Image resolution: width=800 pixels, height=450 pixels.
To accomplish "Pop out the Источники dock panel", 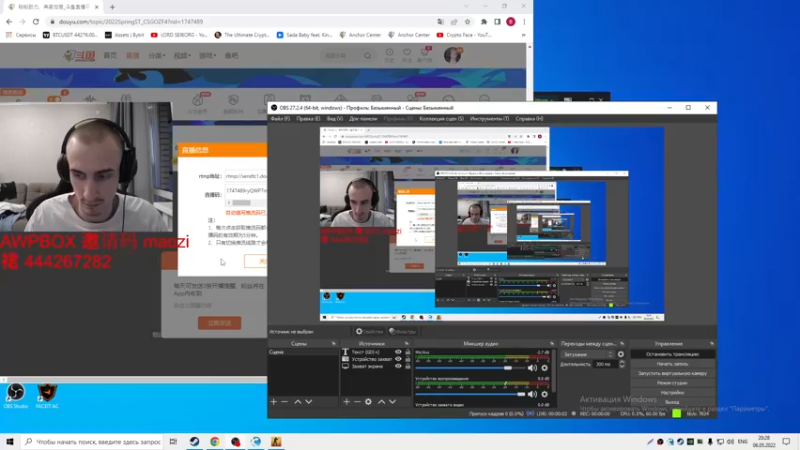I will pyautogui.click(x=407, y=344).
